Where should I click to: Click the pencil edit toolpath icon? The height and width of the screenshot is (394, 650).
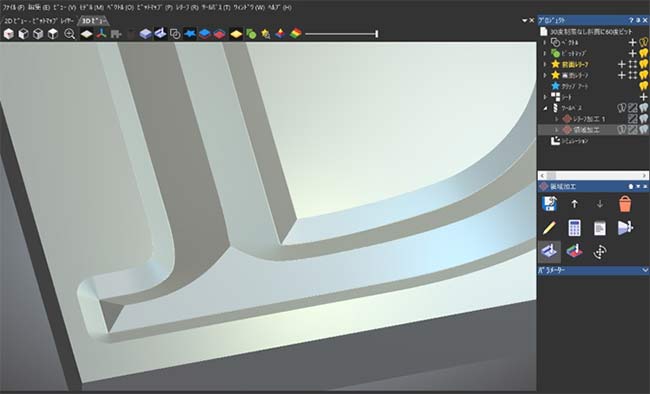(x=549, y=228)
